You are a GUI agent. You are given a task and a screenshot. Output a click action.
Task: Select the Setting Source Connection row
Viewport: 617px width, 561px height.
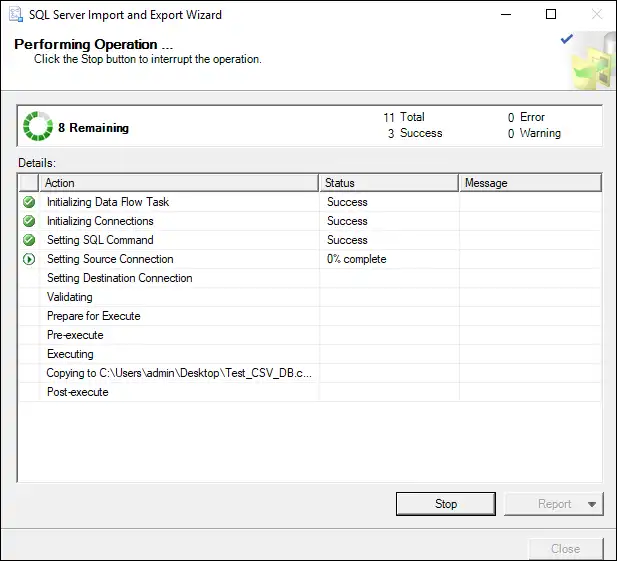coord(310,259)
